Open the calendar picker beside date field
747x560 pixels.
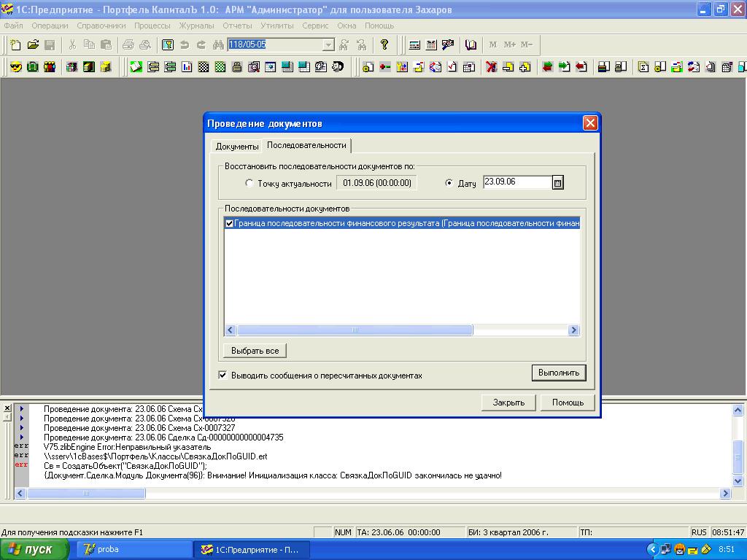tap(558, 183)
